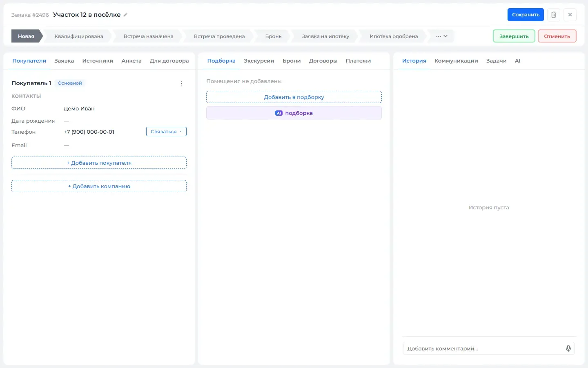588x368 pixels.
Task: Click the Основной buyer badge
Action: pyautogui.click(x=70, y=83)
